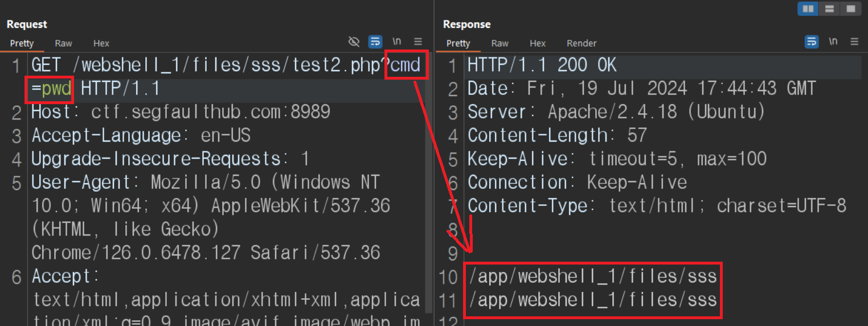Switch Response view to Pretty tab

tap(458, 43)
